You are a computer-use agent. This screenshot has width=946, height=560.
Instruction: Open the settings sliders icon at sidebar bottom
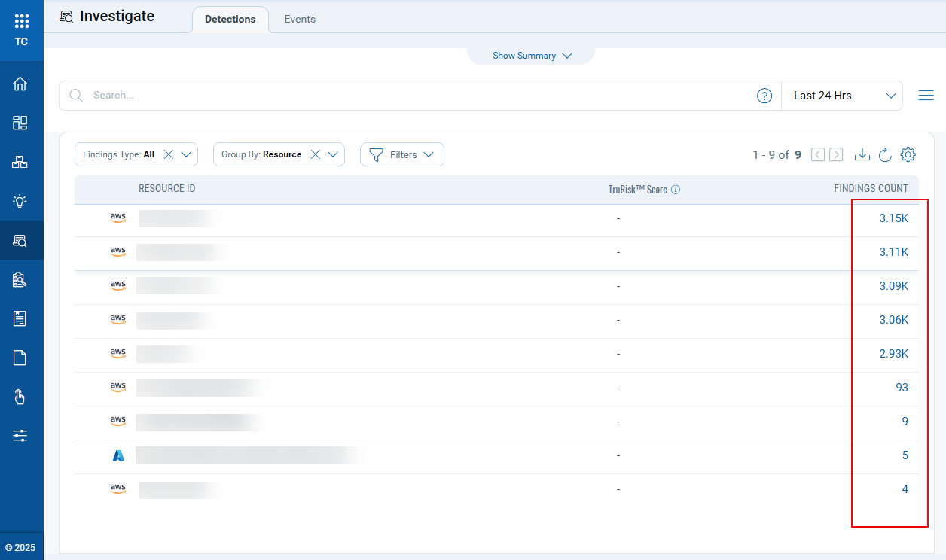tap(21, 435)
